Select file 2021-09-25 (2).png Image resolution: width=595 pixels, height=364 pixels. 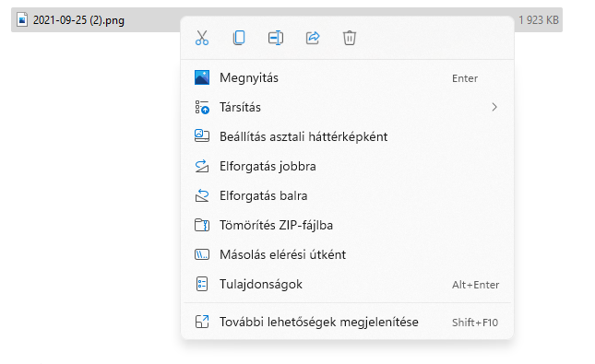click(x=287, y=19)
